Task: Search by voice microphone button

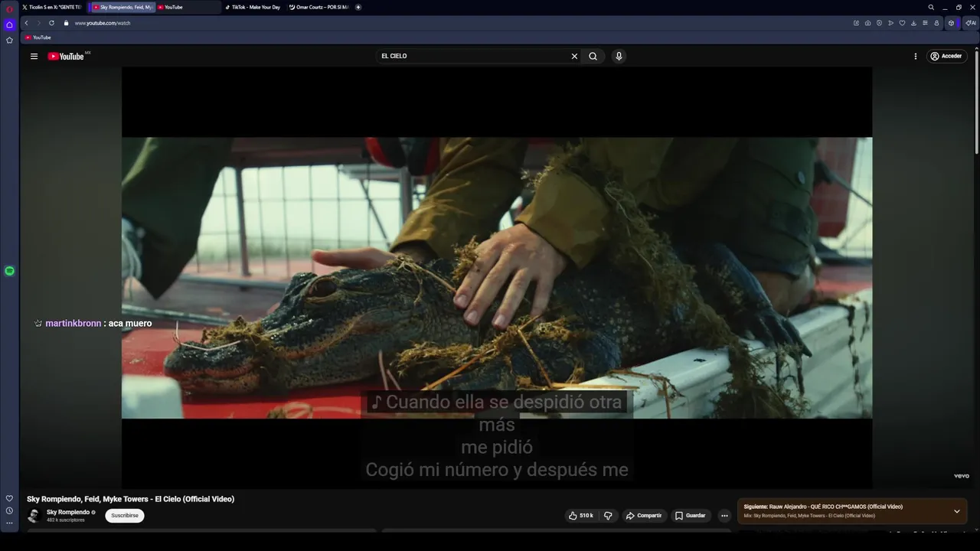Action: point(619,56)
